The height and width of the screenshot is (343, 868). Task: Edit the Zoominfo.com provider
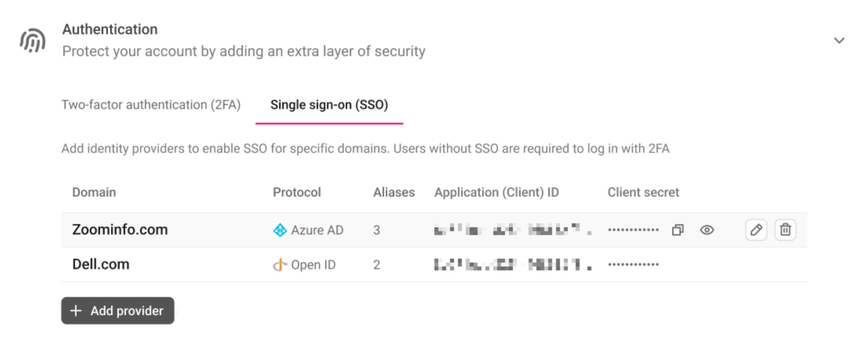pyautogui.click(x=756, y=230)
